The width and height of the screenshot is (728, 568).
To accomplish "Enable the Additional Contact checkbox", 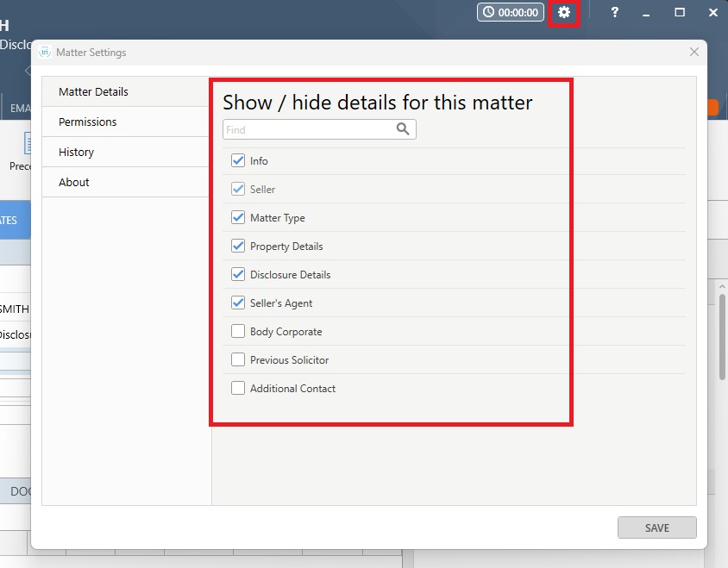I will (x=238, y=388).
